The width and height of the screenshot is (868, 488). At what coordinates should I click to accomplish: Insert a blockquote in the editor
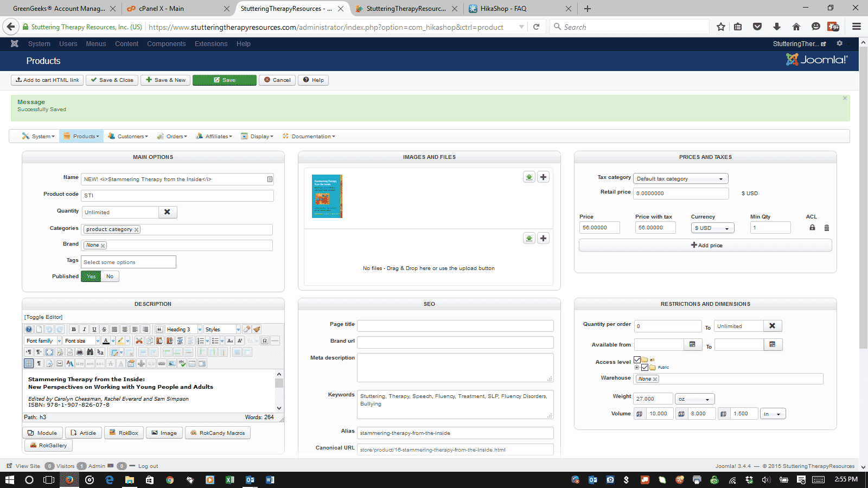[x=159, y=329]
